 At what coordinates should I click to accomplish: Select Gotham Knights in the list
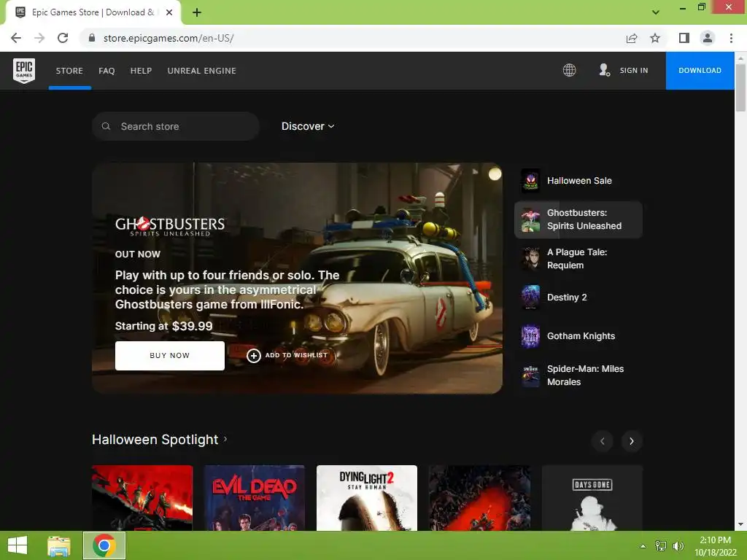pos(578,336)
